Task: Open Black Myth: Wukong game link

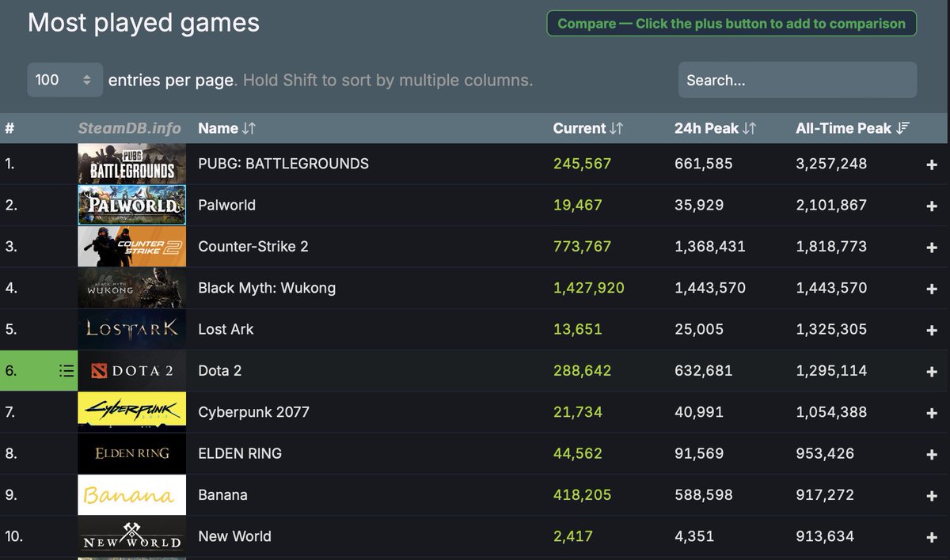Action: 267,288
